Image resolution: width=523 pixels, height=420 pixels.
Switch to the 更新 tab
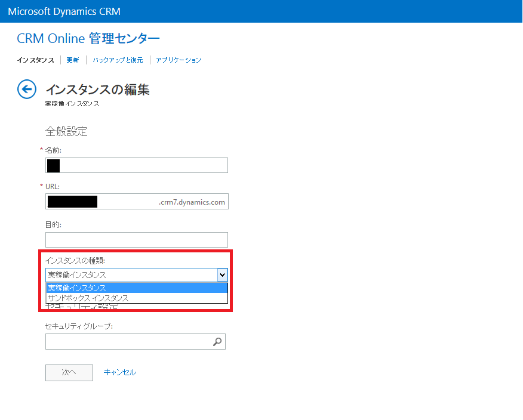click(73, 60)
